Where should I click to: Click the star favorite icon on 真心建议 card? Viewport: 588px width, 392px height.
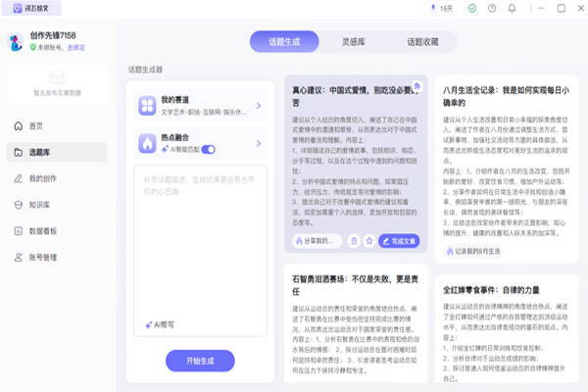(368, 240)
